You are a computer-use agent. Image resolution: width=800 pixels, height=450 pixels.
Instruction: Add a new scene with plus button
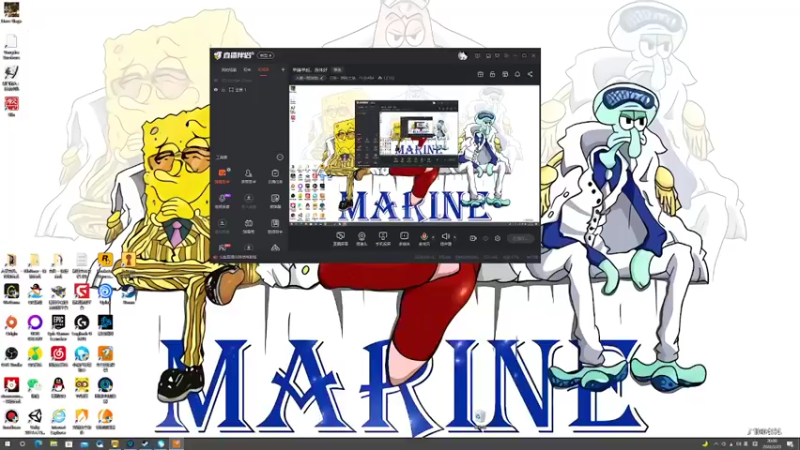[x=283, y=69]
